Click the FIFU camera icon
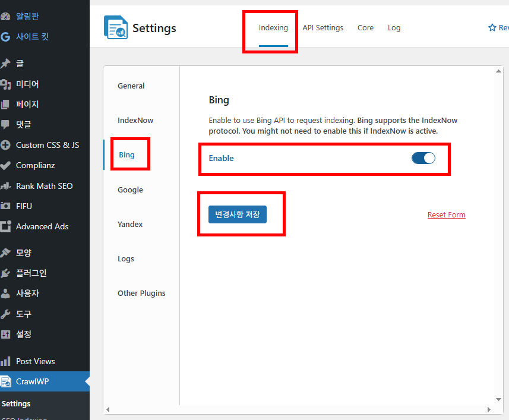 point(5,206)
